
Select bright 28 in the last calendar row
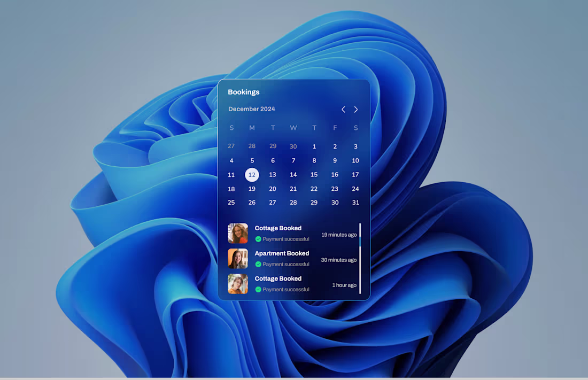pos(293,203)
